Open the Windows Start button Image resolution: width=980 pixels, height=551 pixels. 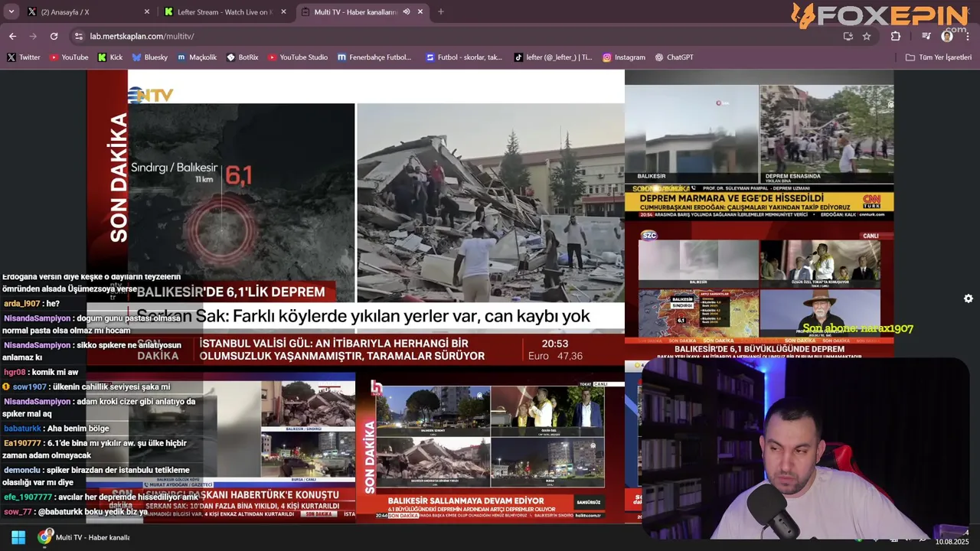(x=18, y=537)
